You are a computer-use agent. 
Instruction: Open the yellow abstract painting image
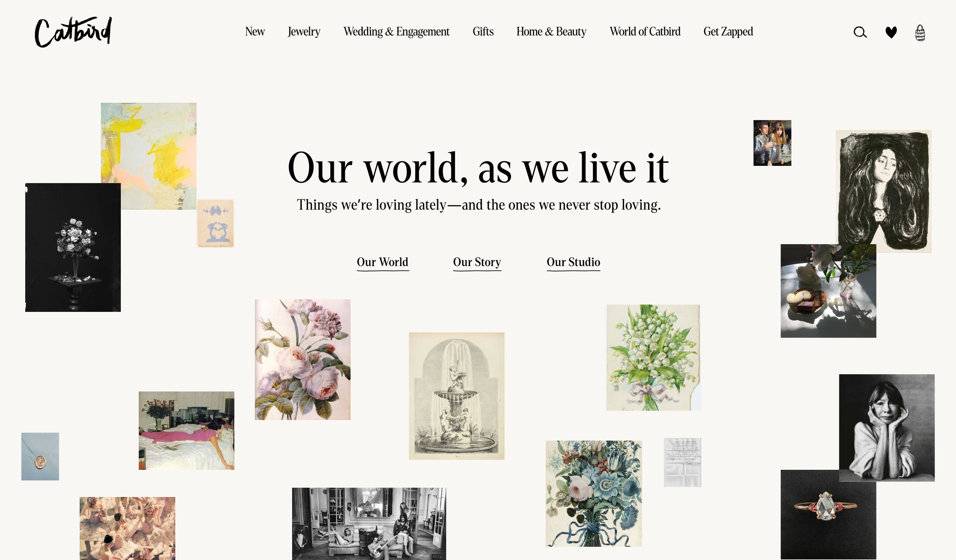coord(148,156)
